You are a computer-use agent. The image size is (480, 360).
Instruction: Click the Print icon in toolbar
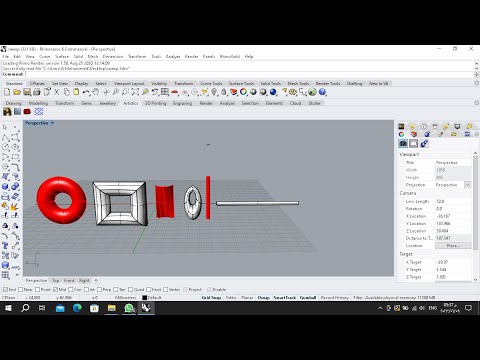click(x=37, y=92)
